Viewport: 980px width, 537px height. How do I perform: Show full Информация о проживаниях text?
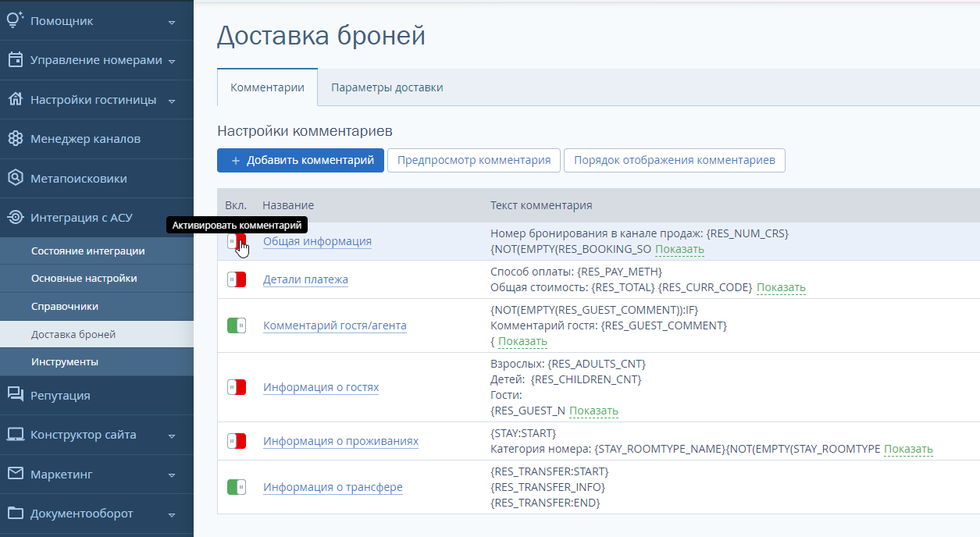click(908, 450)
